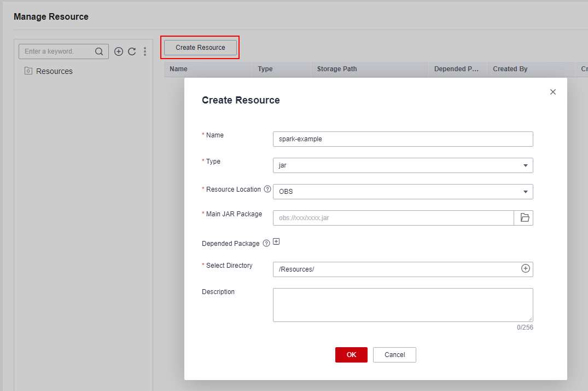The height and width of the screenshot is (391, 588).
Task: Open the more options vertical dots menu
Action: point(145,51)
